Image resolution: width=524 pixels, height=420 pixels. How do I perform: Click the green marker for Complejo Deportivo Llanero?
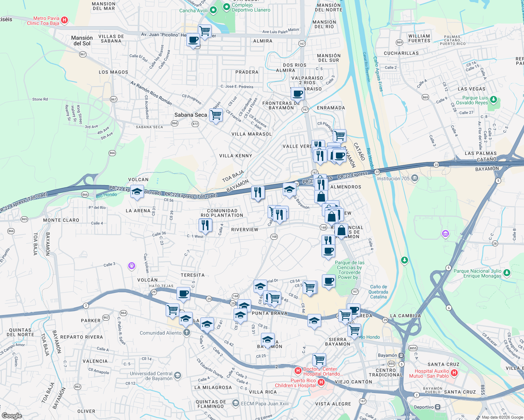tap(226, 6)
